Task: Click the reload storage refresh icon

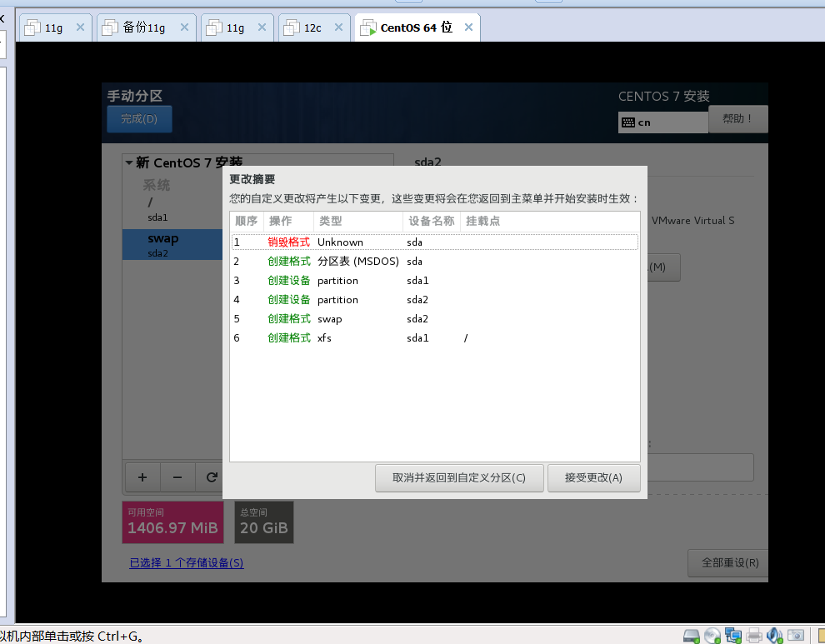Action: click(x=211, y=477)
